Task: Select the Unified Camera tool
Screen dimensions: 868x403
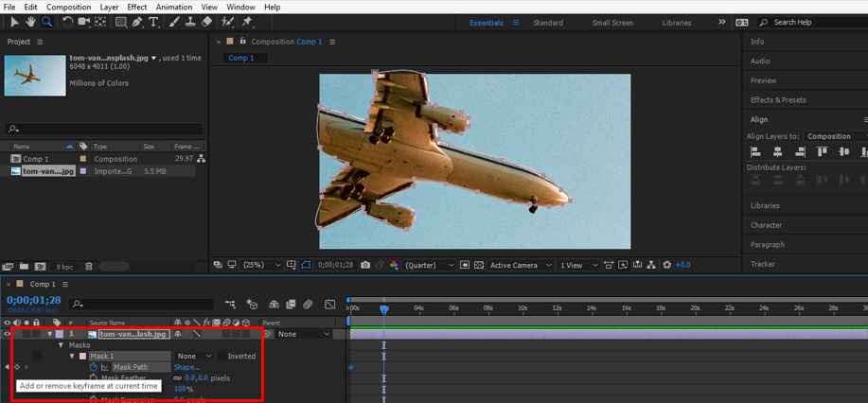Action: point(83,22)
